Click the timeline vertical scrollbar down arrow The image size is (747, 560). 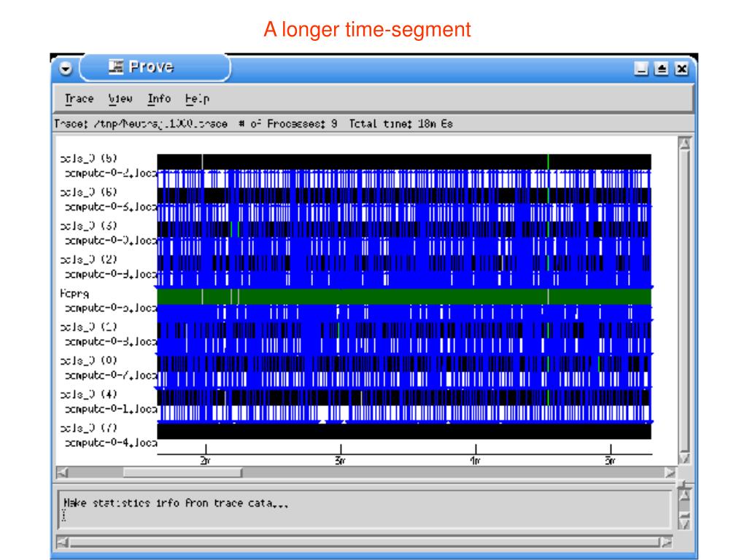[684, 458]
